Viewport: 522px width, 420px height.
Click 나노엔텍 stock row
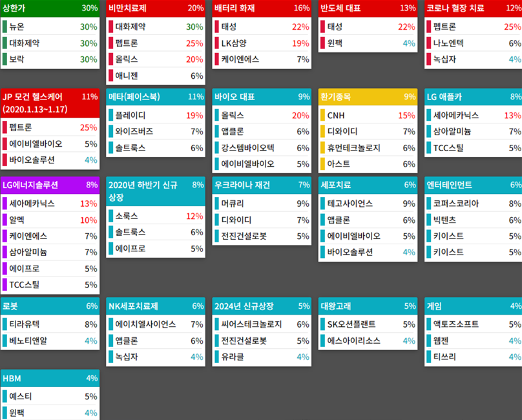click(474, 43)
